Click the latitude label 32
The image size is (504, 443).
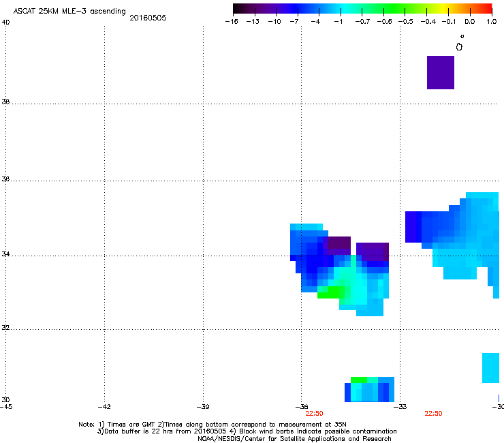[x=5, y=328]
